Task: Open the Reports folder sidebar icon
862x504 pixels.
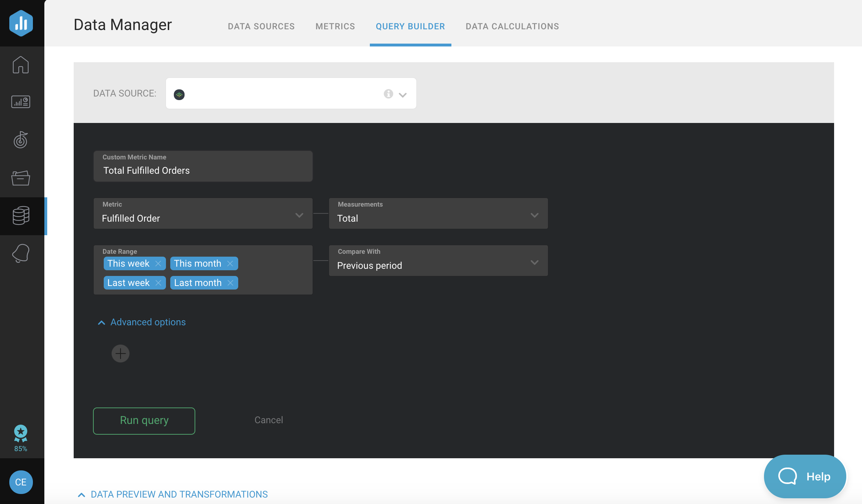Action: (21, 178)
